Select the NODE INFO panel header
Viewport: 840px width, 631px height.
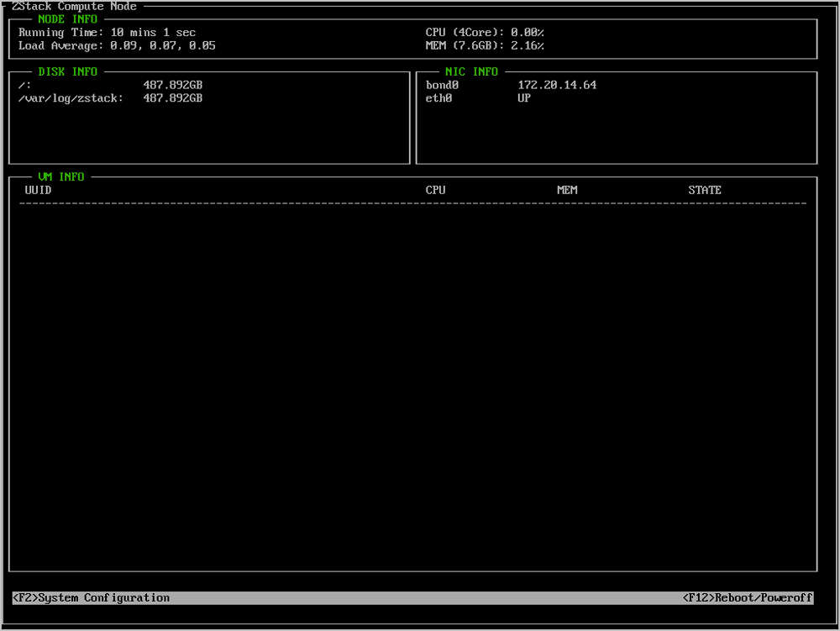click(67, 19)
